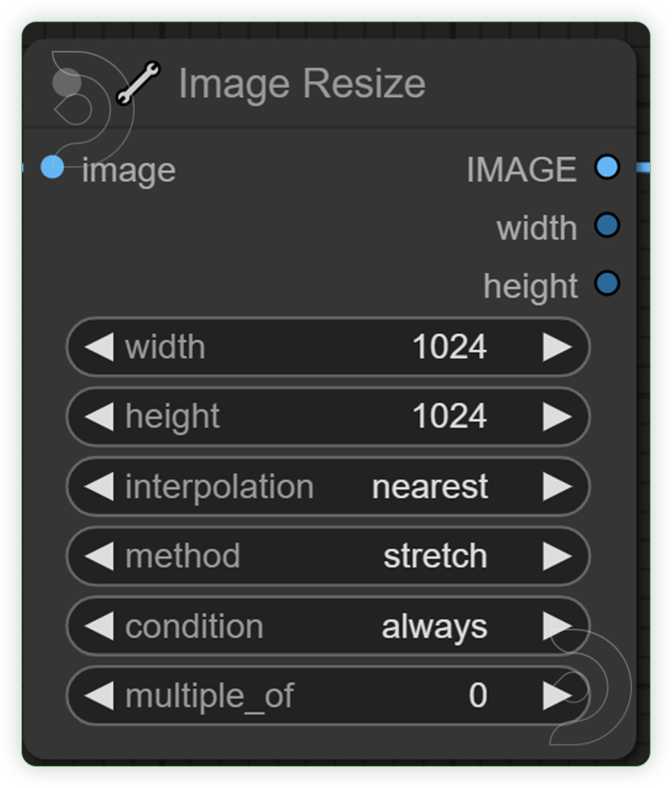Click the width value showing 1024
Image resolution: width=672 pixels, height=788 pixels.
[x=452, y=347]
